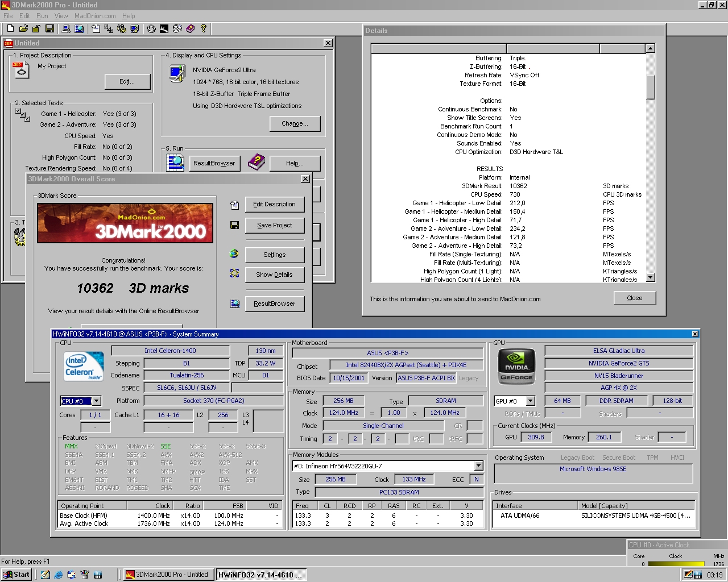Click the purple book icon beside Help button

pyautogui.click(x=257, y=162)
